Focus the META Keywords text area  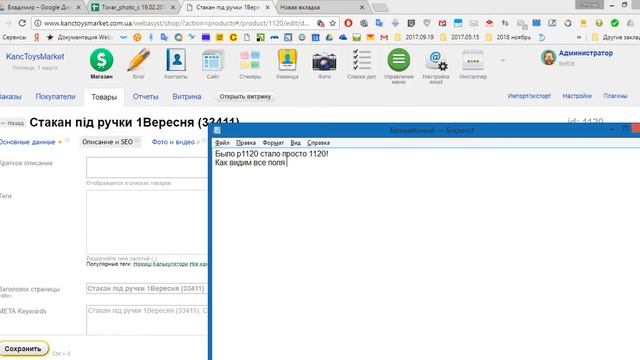click(147, 320)
